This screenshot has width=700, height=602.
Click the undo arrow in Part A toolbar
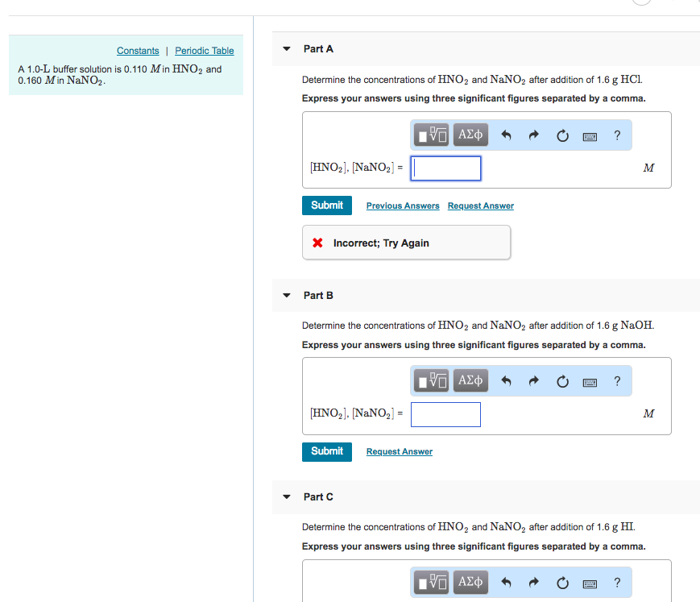click(x=506, y=135)
